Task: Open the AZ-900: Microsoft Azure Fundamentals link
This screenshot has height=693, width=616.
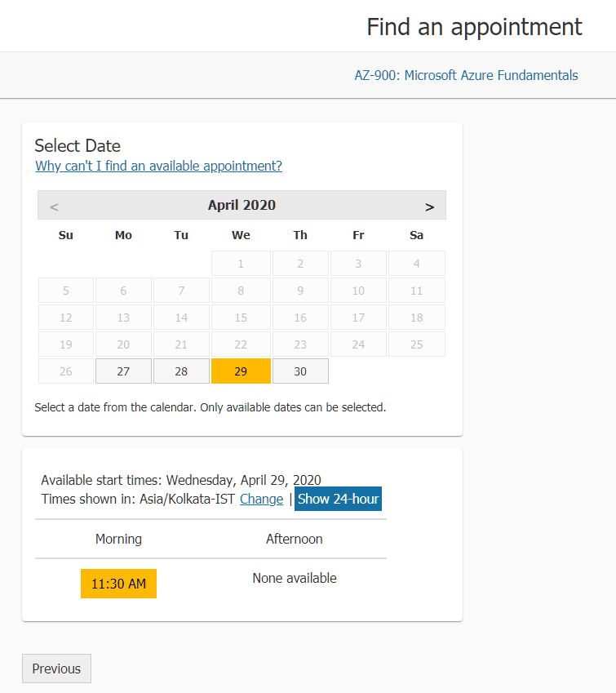Action: [466, 75]
